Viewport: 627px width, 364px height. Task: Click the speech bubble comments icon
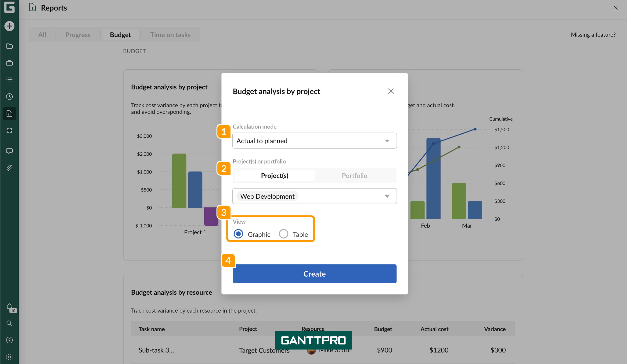click(x=9, y=151)
